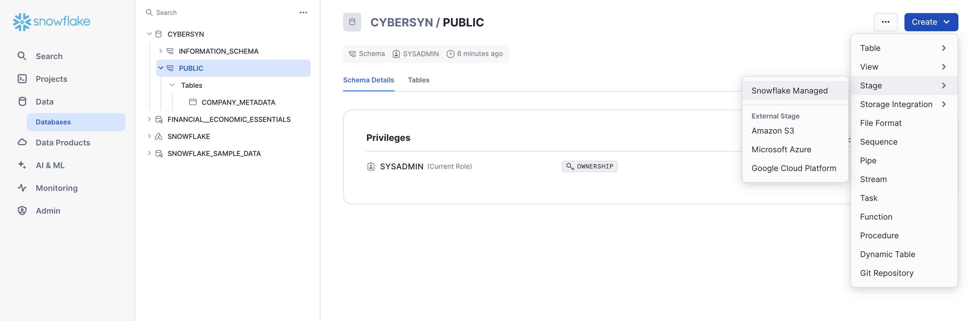This screenshot has height=321, width=980.
Task: Open the schema more actions button
Action: [885, 22]
